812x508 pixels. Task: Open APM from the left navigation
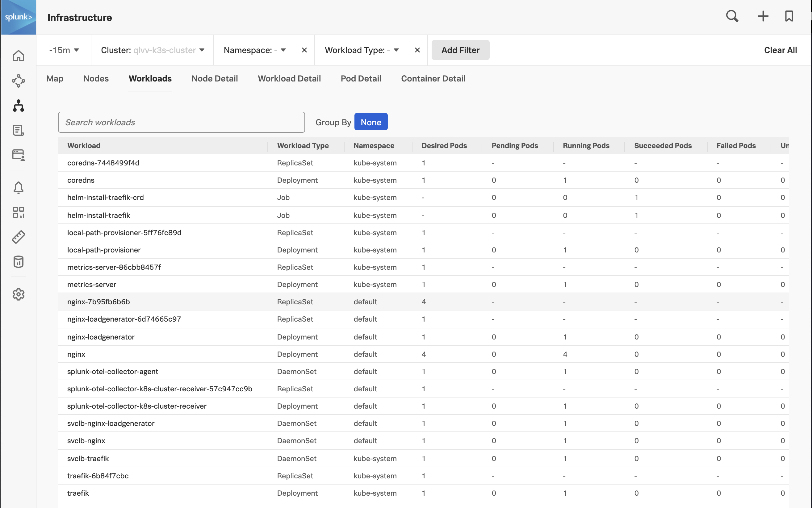tap(19, 81)
